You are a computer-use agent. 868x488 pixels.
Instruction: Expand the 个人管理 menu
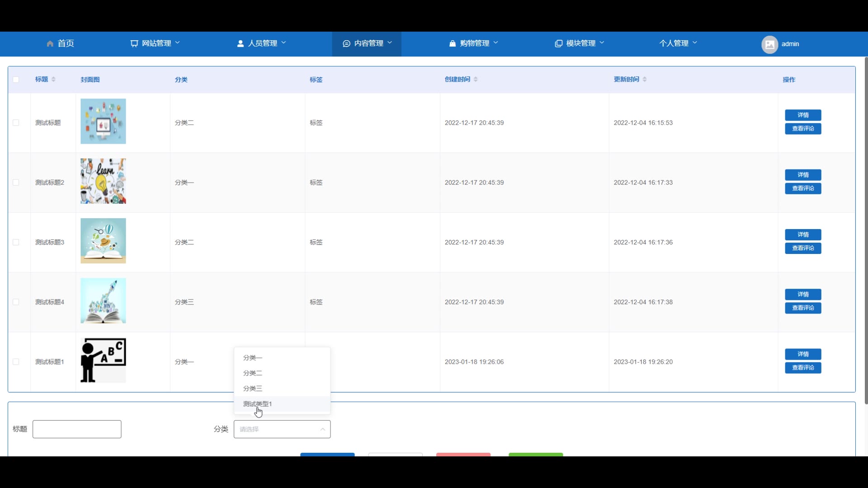coord(678,43)
